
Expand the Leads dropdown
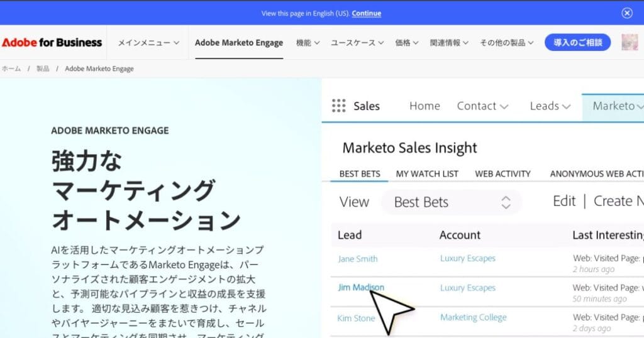[550, 106]
